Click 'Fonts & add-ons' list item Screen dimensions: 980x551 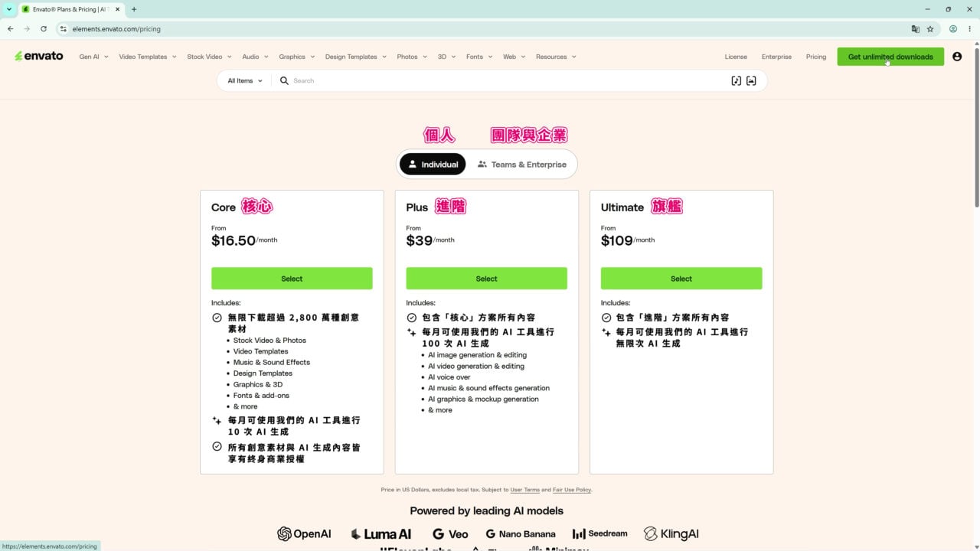click(x=261, y=396)
